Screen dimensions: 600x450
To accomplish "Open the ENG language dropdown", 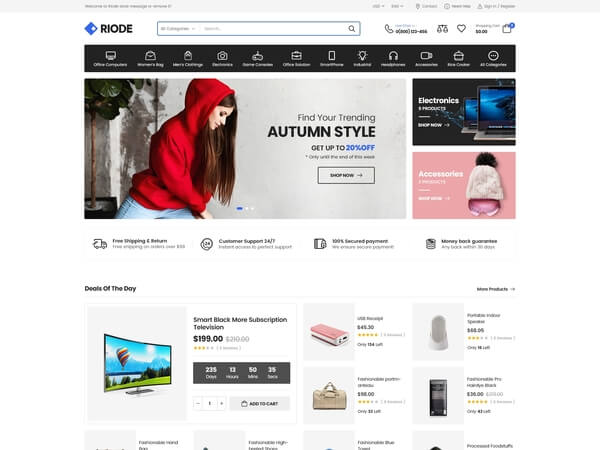I will [x=398, y=6].
